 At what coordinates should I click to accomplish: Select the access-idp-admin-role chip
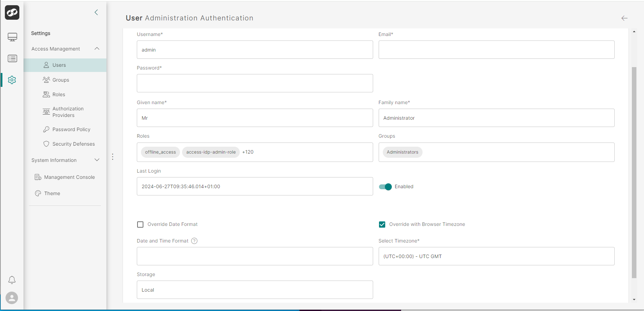[211, 152]
